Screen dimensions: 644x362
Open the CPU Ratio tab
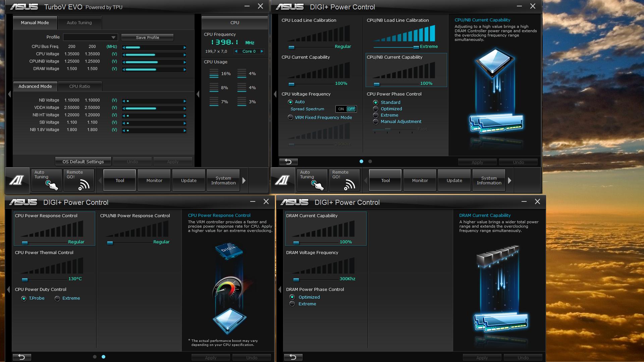coord(79,86)
